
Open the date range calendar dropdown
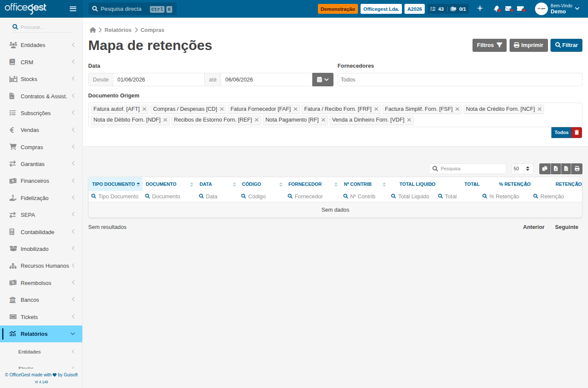323,79
